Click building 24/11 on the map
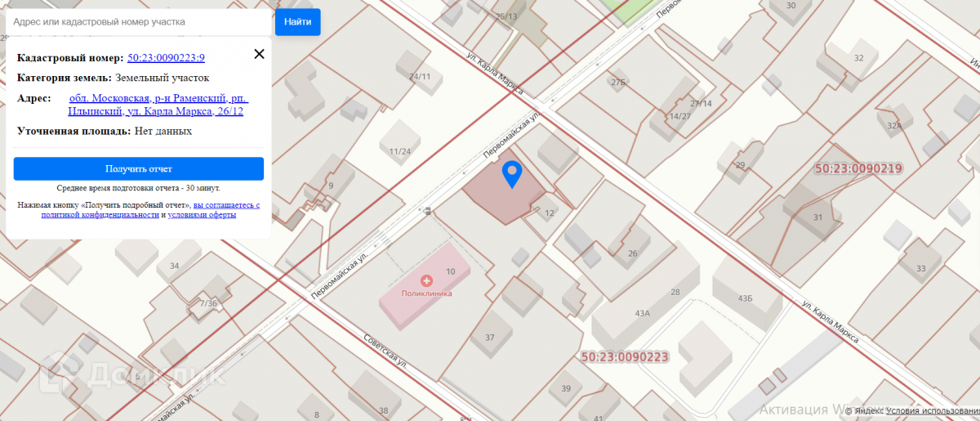This screenshot has height=421, width=980. click(x=420, y=77)
